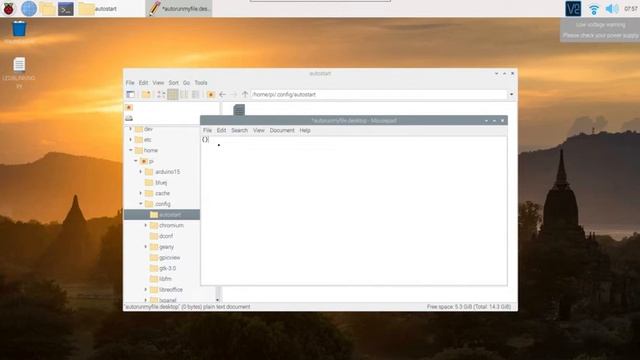Collapse the .config folder in tree
This screenshot has height=360, width=640.
click(140, 204)
